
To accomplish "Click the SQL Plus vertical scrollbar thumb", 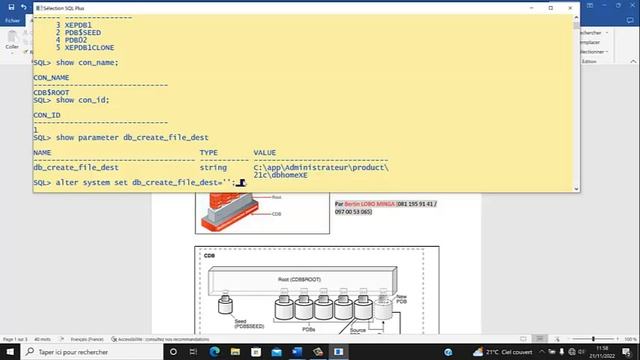I will point(576,26).
